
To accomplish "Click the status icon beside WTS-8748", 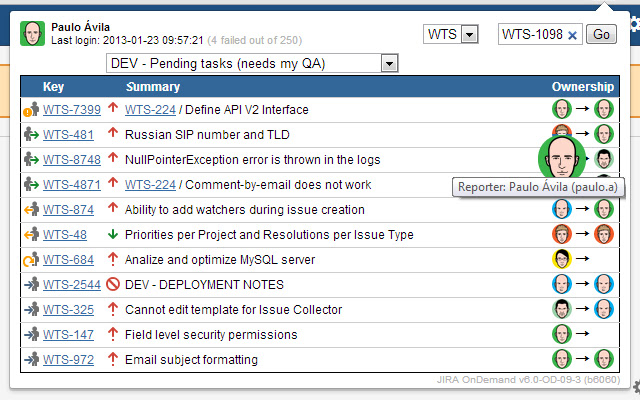I will [31, 159].
